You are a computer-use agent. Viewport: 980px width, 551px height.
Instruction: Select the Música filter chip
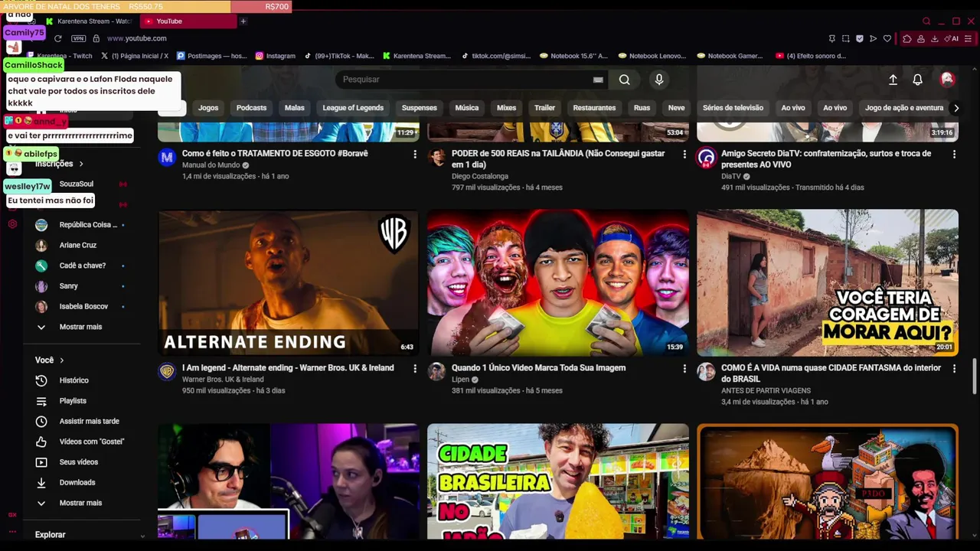tap(467, 108)
